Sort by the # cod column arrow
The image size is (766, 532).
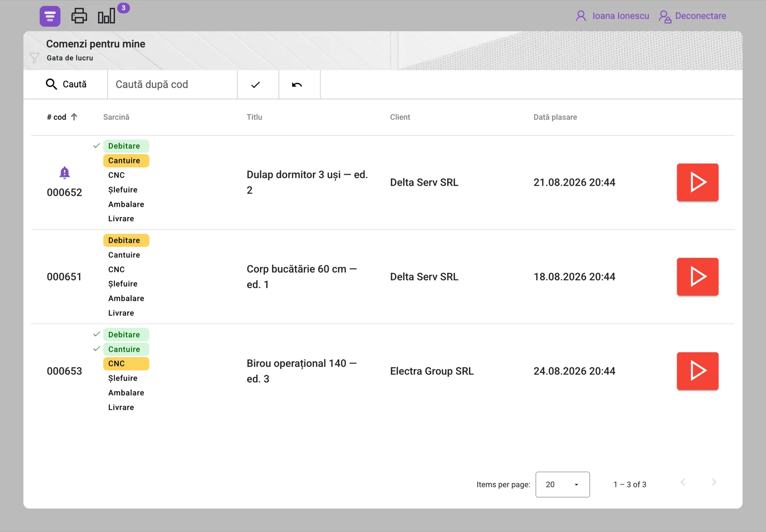(x=74, y=117)
